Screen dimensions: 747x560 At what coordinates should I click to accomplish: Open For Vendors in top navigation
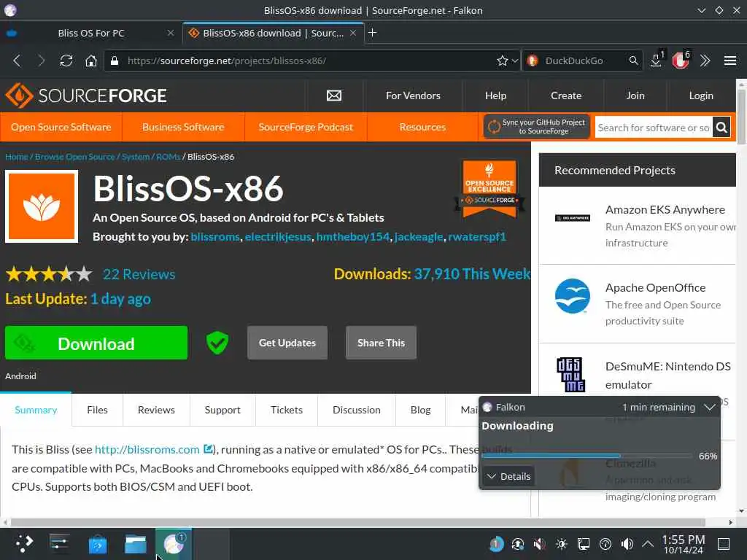pos(413,96)
